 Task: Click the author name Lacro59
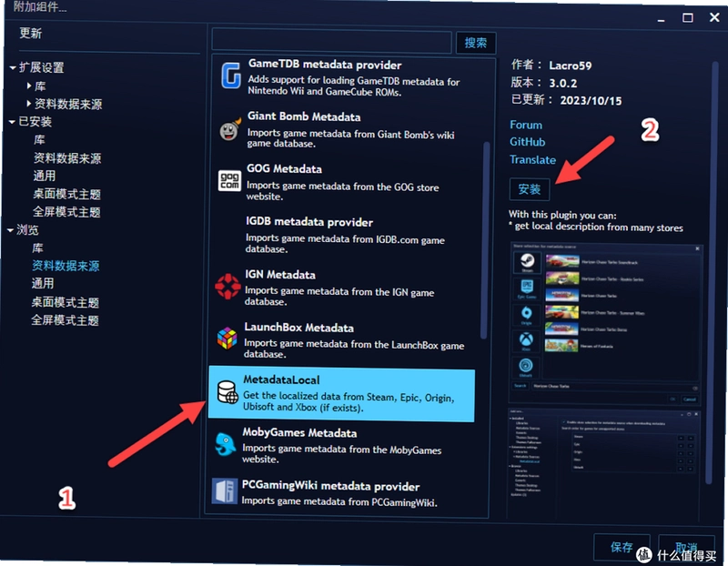tap(571, 66)
